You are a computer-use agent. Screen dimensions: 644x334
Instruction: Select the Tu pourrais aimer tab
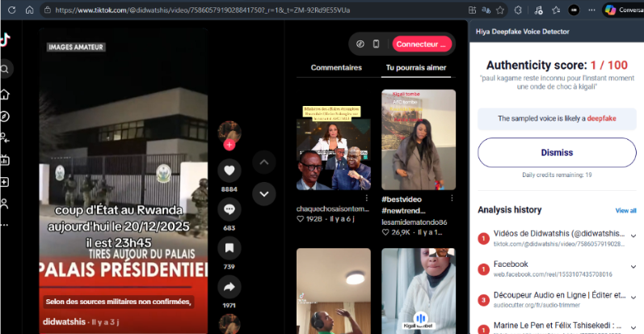click(415, 68)
